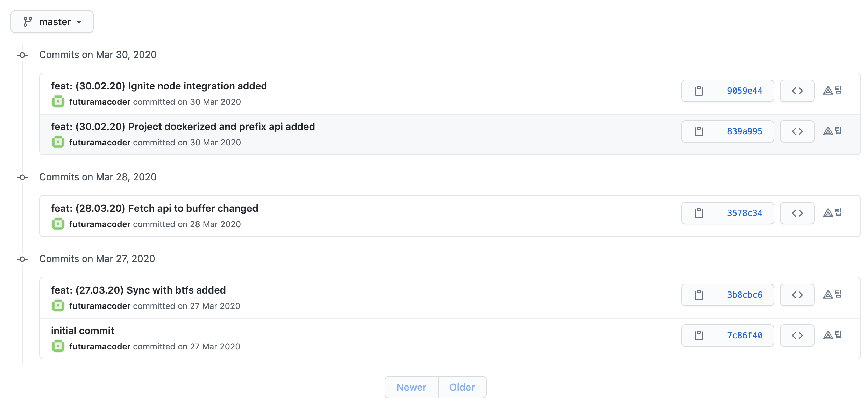Click extension icon beside commit 839a995
Image resolution: width=868 pixels, height=404 pixels.
click(x=832, y=131)
